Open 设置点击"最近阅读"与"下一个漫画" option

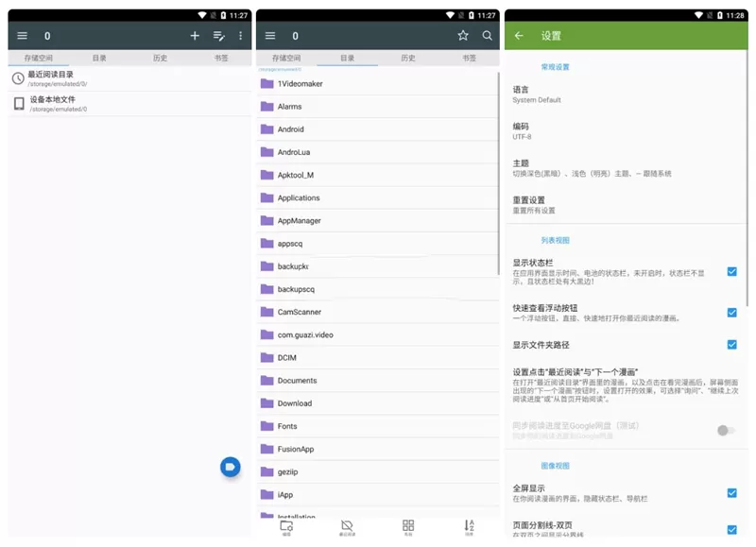[x=627, y=385]
